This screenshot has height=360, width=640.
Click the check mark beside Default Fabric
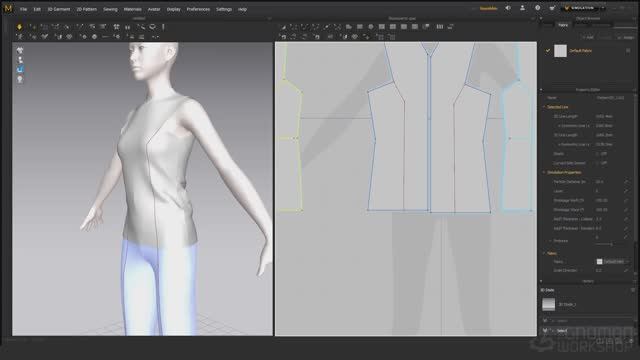(x=548, y=51)
